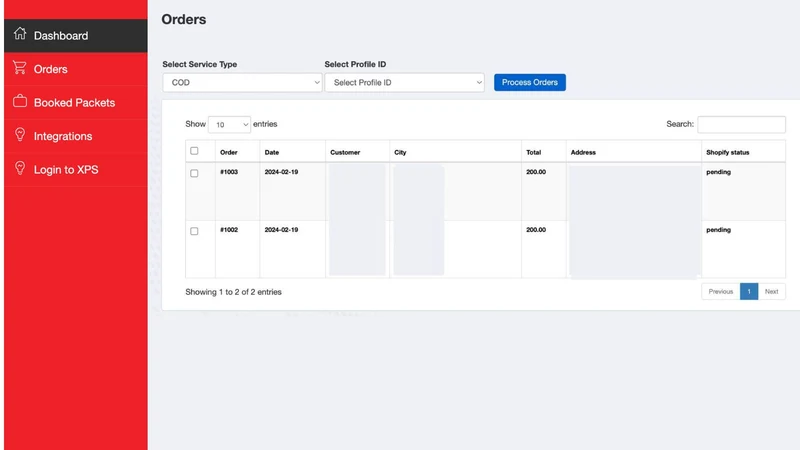Click the Previous pagination button
Viewport: 800px width, 450px height.
(x=720, y=291)
